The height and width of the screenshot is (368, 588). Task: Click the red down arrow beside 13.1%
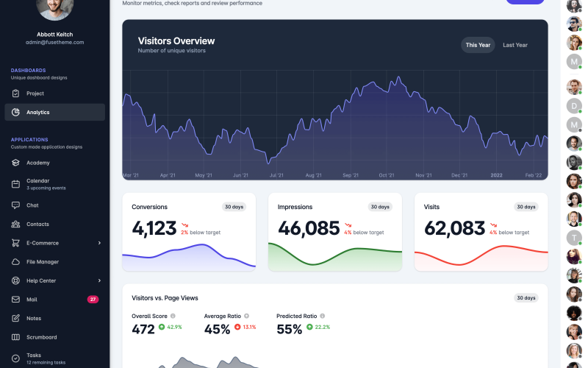click(237, 327)
